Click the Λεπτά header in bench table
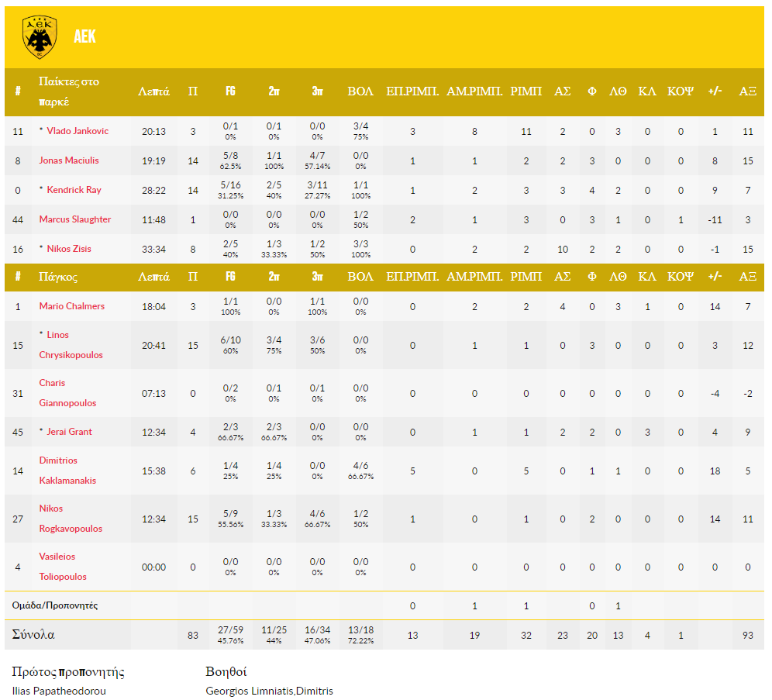Viewport: 772px width, 700px height. click(x=153, y=278)
